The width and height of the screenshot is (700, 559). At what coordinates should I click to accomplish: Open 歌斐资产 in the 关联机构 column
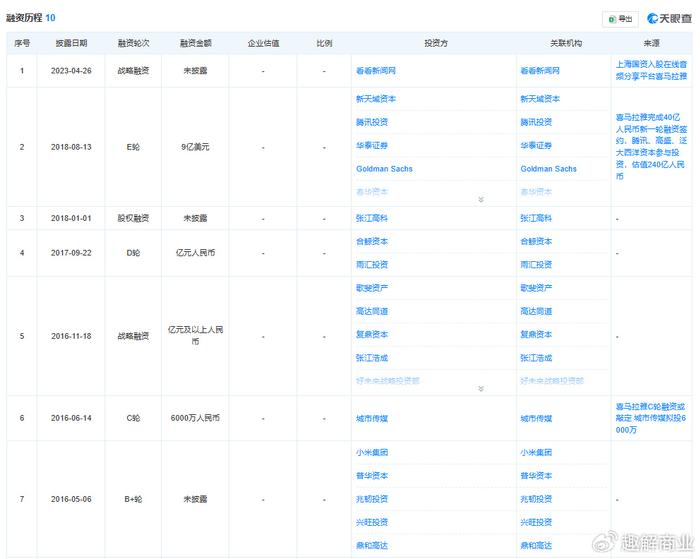(x=536, y=288)
